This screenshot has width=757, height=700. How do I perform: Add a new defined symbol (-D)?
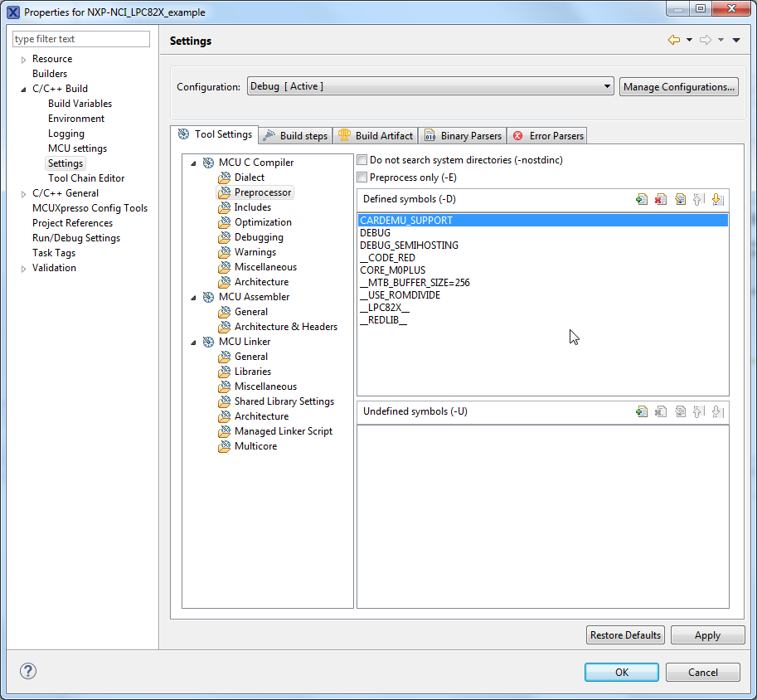[x=642, y=199]
